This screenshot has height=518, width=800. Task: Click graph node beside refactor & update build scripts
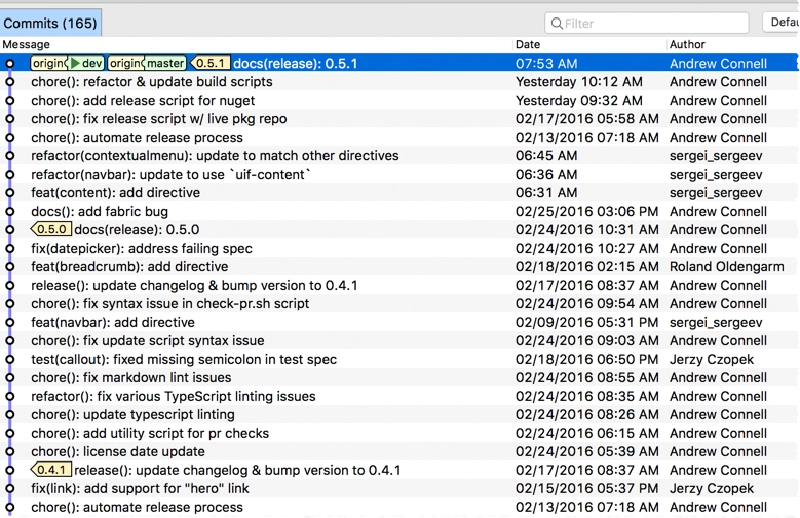9,82
